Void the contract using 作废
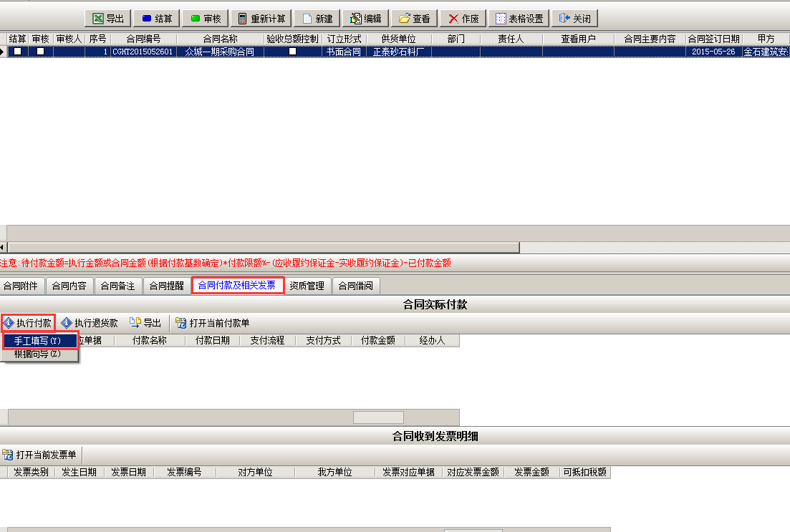Image resolution: width=790 pixels, height=532 pixels. coord(463,19)
